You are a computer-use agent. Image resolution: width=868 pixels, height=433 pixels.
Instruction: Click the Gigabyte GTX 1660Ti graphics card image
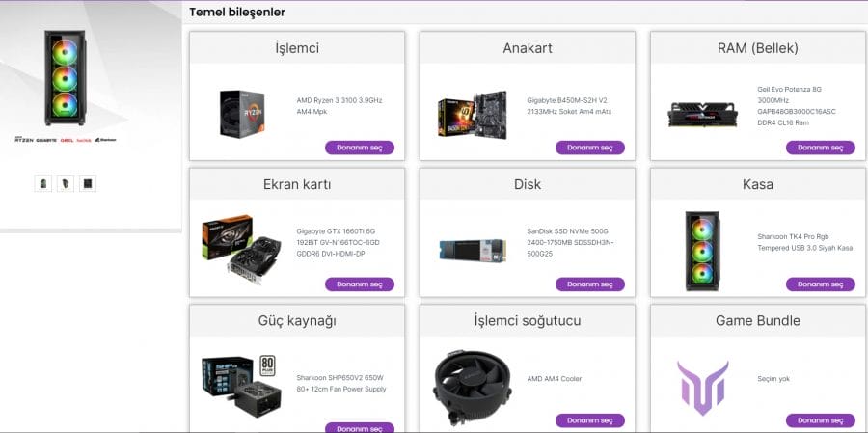pos(242,249)
